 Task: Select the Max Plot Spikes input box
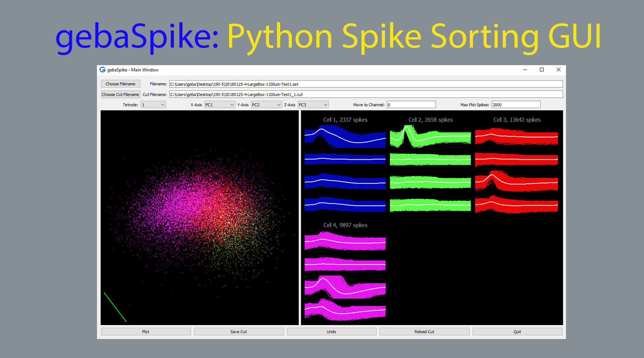(x=516, y=105)
